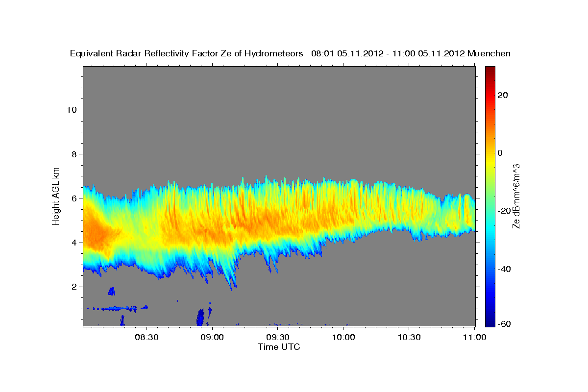Click the colorbar value label 0
Screen dimensions: 588x392
point(500,153)
